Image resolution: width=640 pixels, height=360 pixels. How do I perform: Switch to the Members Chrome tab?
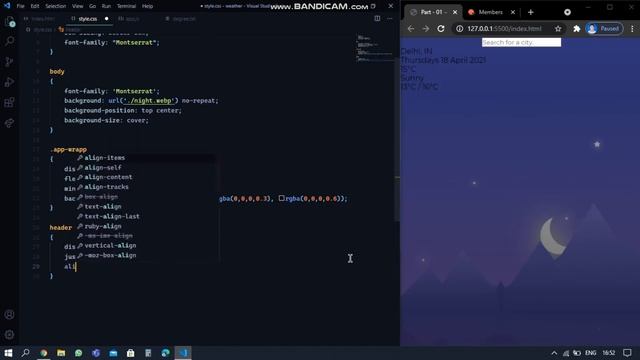click(x=490, y=12)
